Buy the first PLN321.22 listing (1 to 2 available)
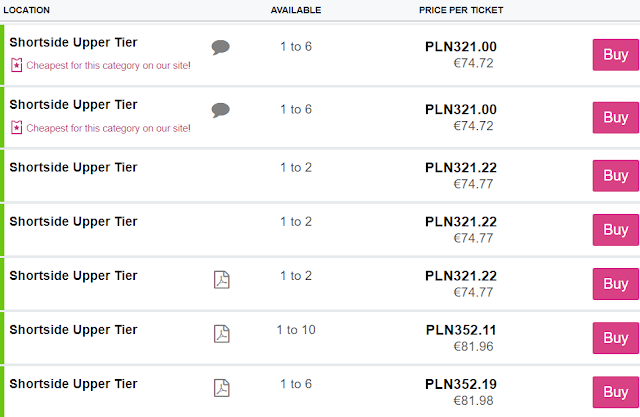Image resolution: width=640 pixels, height=417 pixels. [x=615, y=175]
